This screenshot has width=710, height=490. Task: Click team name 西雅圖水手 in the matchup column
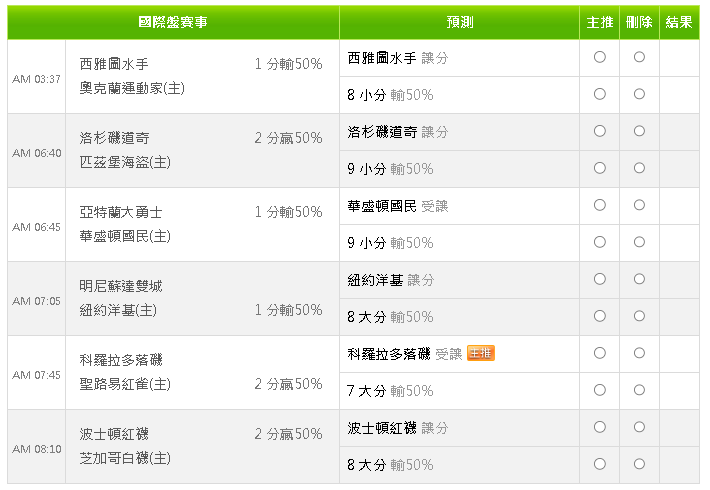(x=114, y=64)
